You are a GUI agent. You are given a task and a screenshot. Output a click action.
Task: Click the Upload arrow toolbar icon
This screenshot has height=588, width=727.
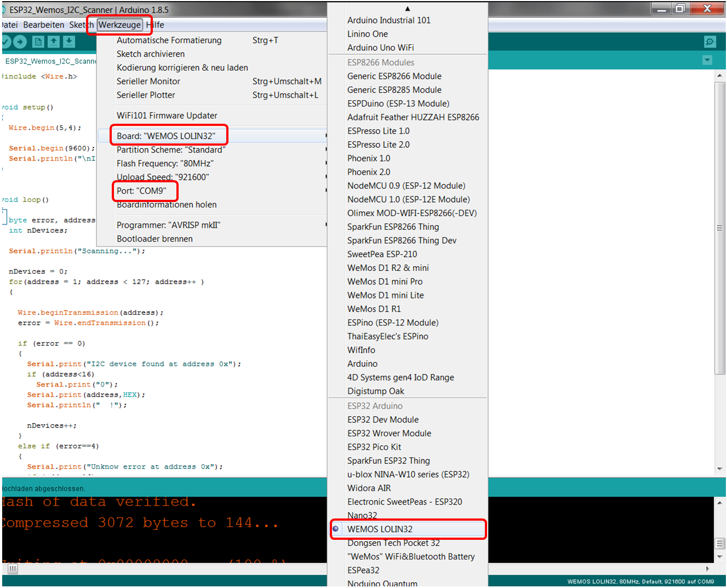(x=20, y=42)
